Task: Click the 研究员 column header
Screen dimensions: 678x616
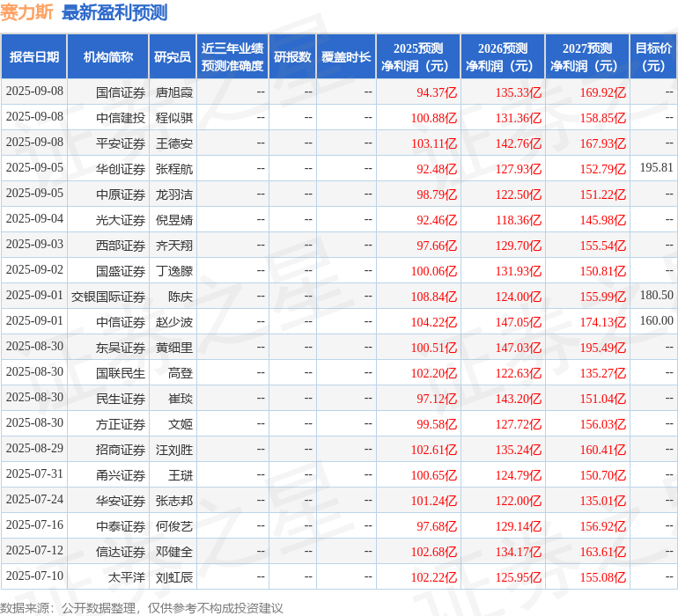Action: [173, 56]
